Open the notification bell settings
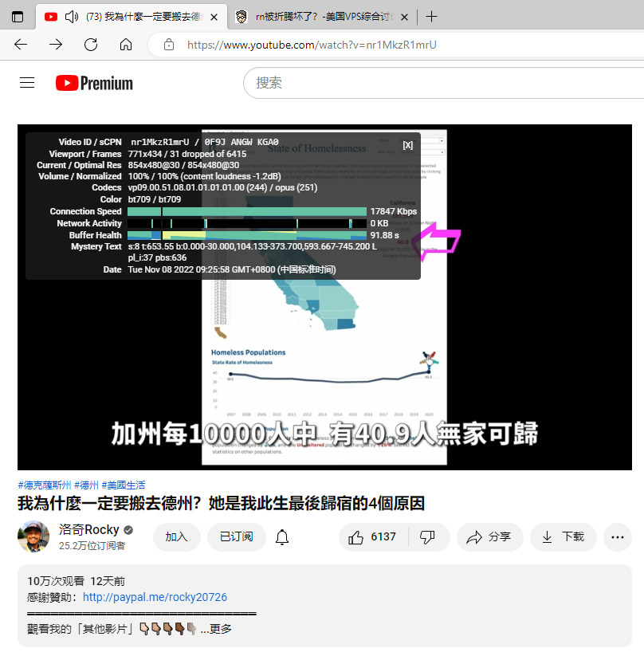644x656 pixels. coord(282,536)
